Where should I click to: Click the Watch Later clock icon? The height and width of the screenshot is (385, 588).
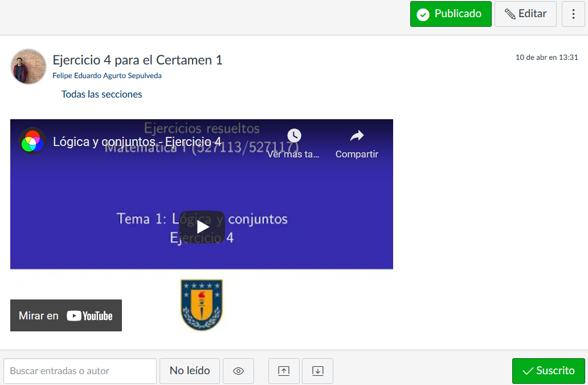pos(294,136)
